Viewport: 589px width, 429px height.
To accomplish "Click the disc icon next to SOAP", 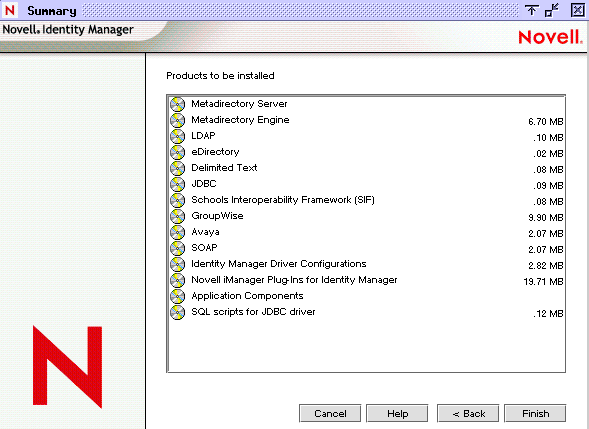I will [178, 248].
